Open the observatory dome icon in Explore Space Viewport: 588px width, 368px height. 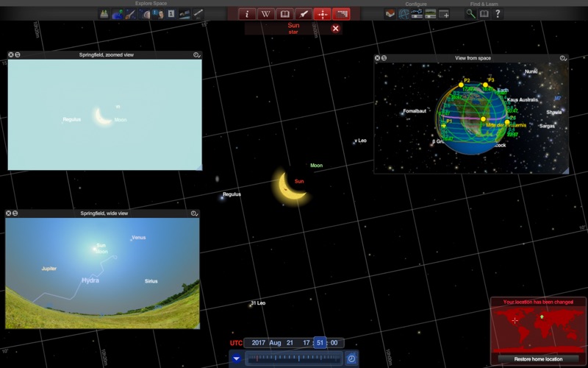104,14
